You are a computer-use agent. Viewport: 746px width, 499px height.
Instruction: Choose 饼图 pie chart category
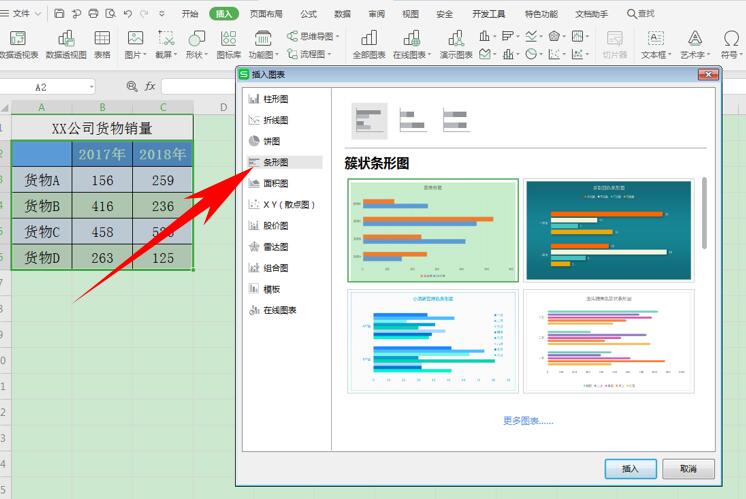pyautogui.click(x=270, y=141)
